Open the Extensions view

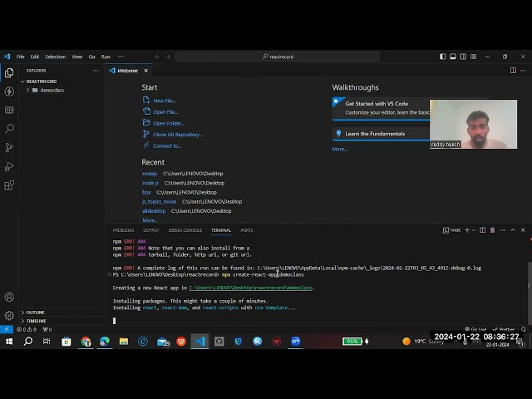9,185
